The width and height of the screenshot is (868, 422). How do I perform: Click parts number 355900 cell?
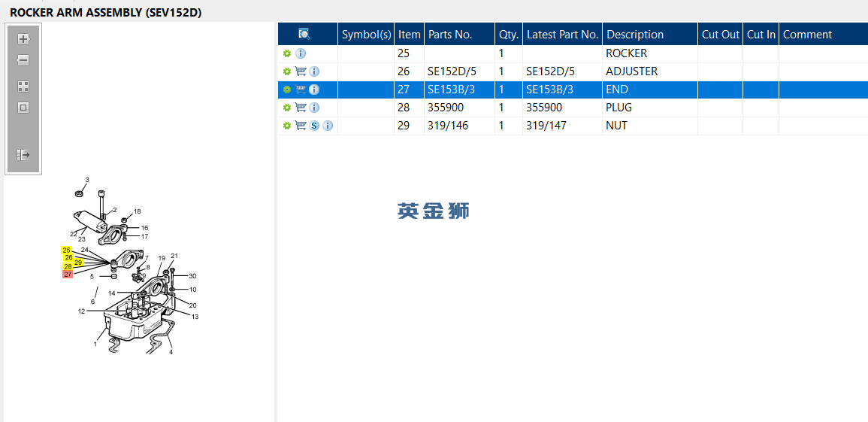459,108
